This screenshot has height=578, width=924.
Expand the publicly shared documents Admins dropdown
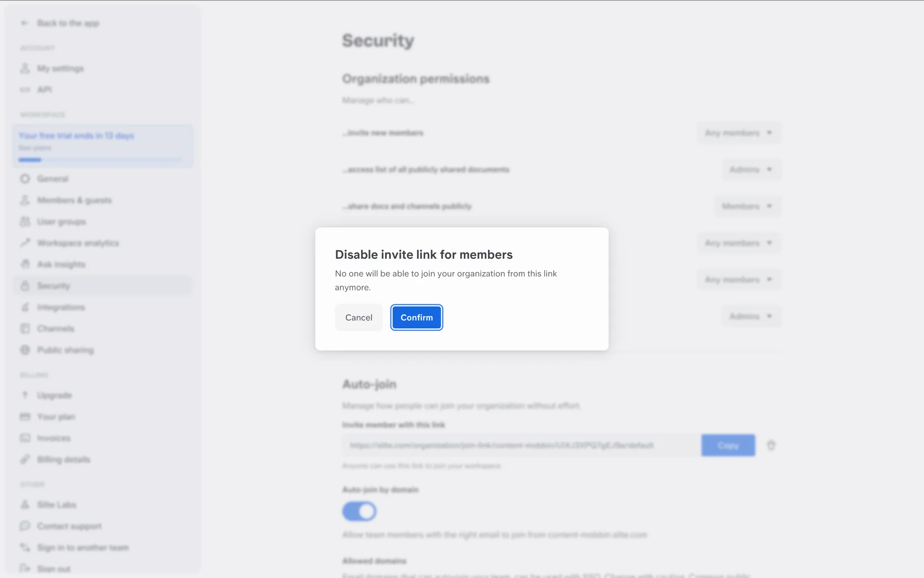[751, 170]
